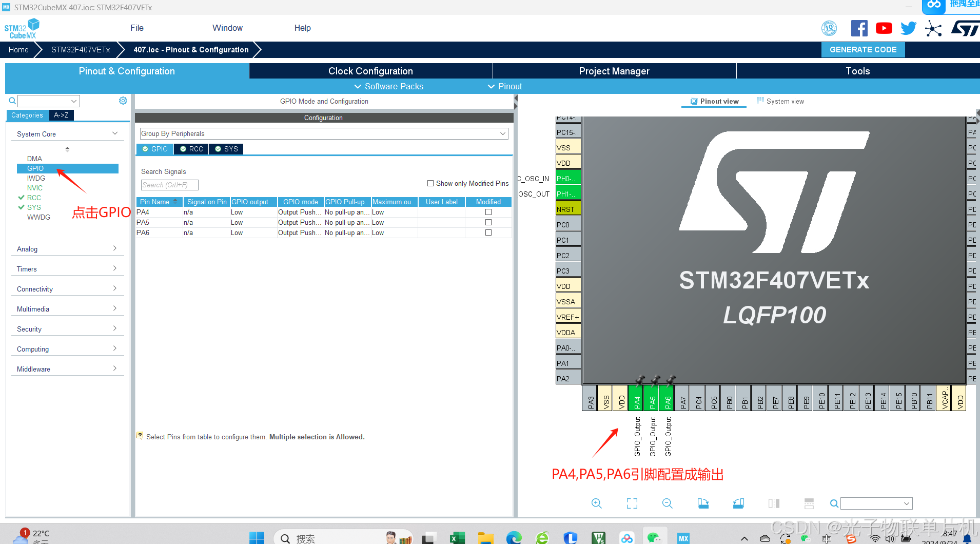Open the Help menu

tap(302, 28)
